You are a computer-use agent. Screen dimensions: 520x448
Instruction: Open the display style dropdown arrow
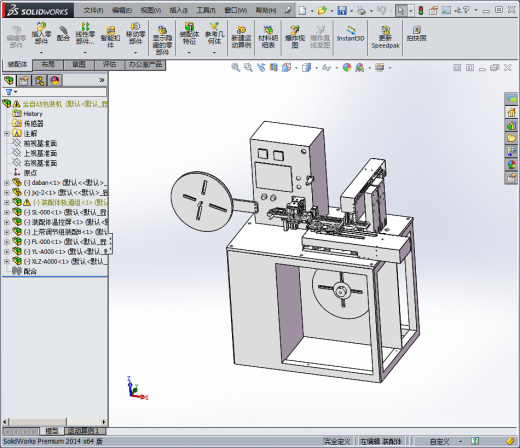316,68
